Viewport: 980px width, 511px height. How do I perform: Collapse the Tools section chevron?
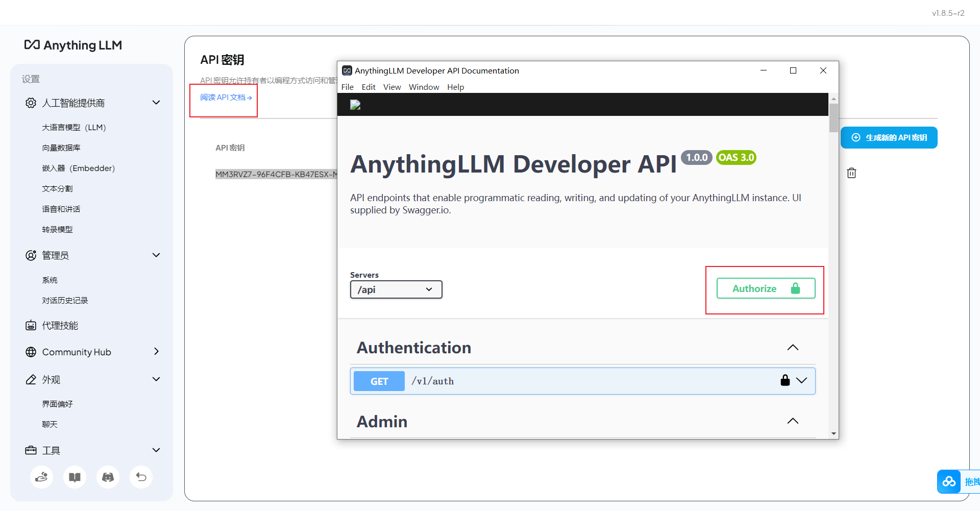[x=156, y=450]
